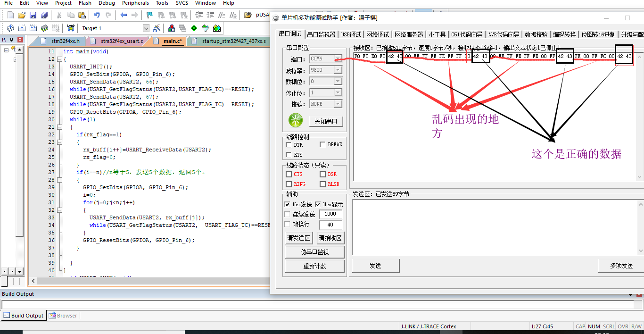644x334 pixels.
Task: Click the Save All icon
Action: (x=44, y=15)
